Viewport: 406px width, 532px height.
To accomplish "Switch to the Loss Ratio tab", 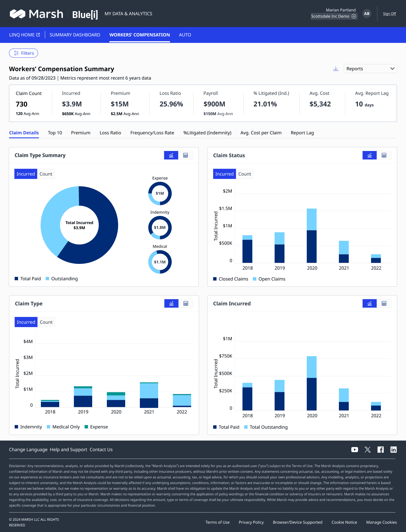I will pos(110,133).
